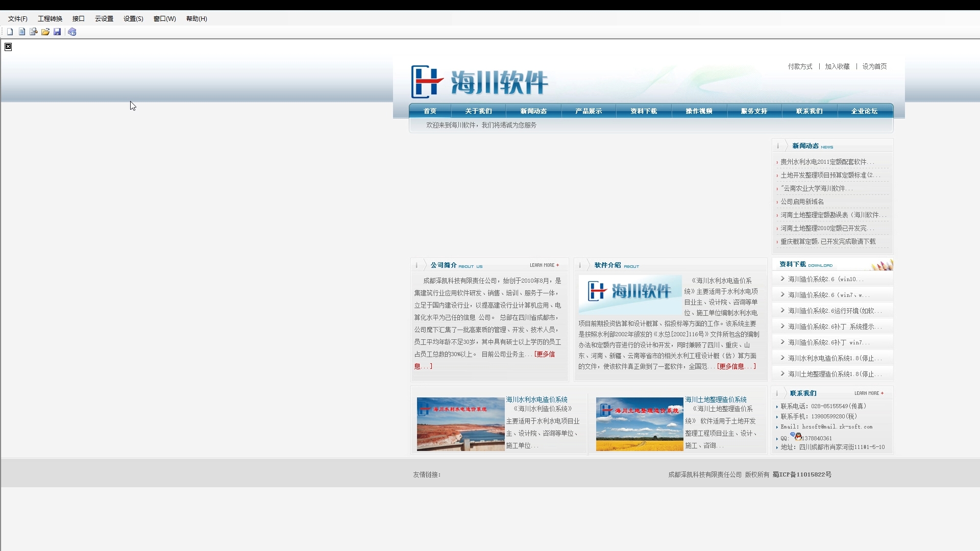This screenshot has height=551, width=980.
Task: Open a project with the folder icon
Action: (45, 32)
